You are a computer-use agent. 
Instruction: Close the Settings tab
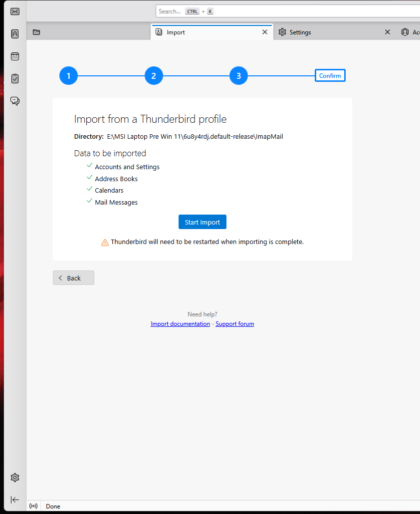[388, 32]
